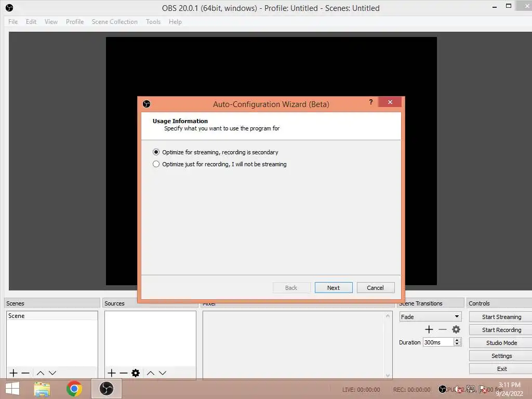Click REC: 00:00:00 status text

[411, 390]
